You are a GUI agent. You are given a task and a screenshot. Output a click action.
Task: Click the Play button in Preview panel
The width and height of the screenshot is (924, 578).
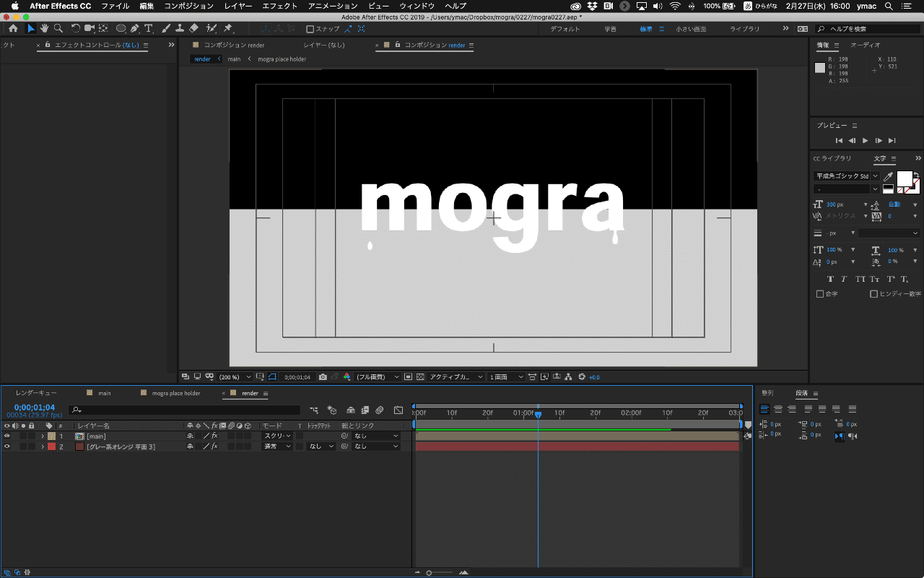(x=865, y=141)
